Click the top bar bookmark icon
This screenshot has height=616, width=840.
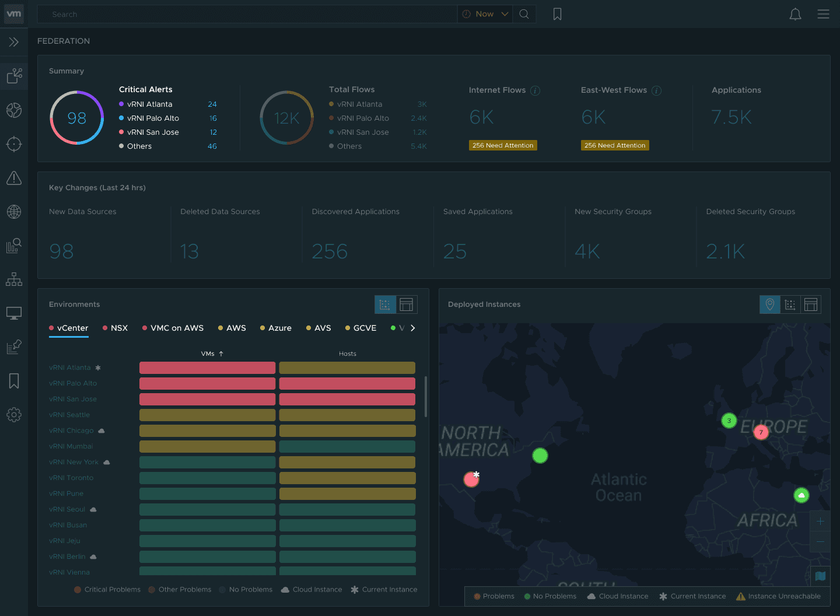click(558, 14)
